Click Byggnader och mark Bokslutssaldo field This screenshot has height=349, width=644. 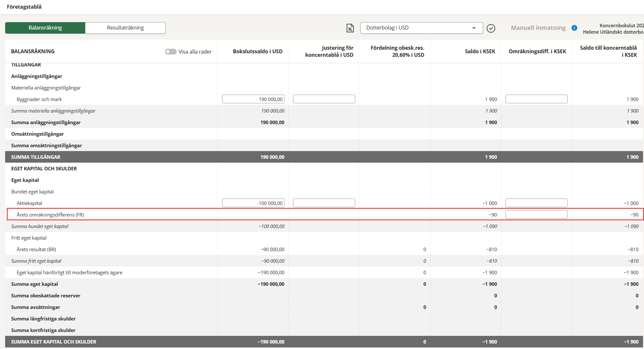pos(253,99)
